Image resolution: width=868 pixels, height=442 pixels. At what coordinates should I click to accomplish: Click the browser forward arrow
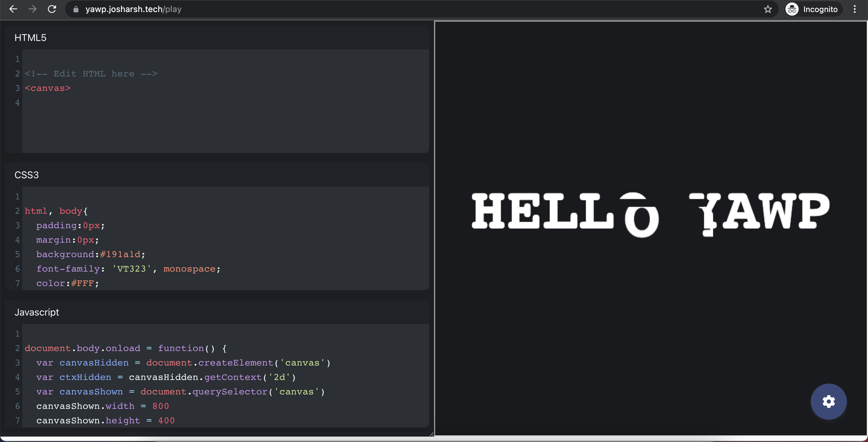click(33, 9)
